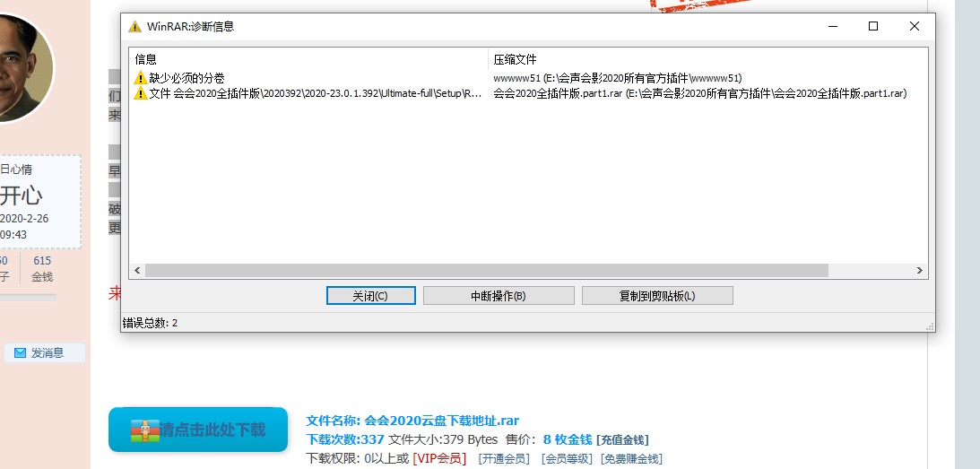
Task: Click the WinRAR archive icon on download button
Action: (144, 430)
